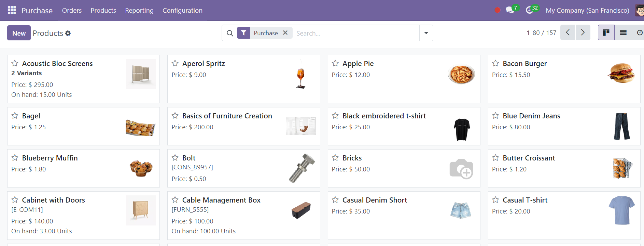Viewport: 644px width, 246px height.
Task: Switch company My Company (San Francisco)
Action: pyautogui.click(x=587, y=10)
